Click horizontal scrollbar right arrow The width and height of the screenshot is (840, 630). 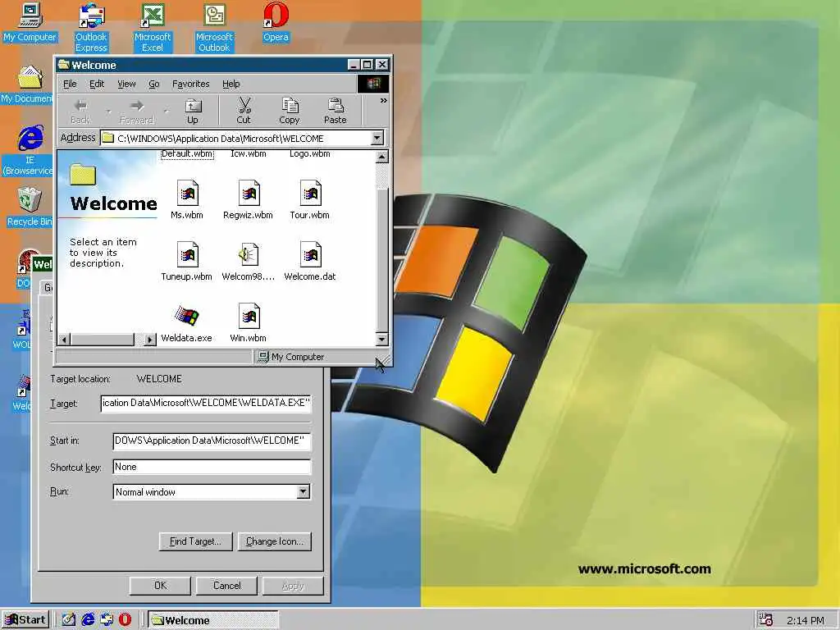click(150, 339)
